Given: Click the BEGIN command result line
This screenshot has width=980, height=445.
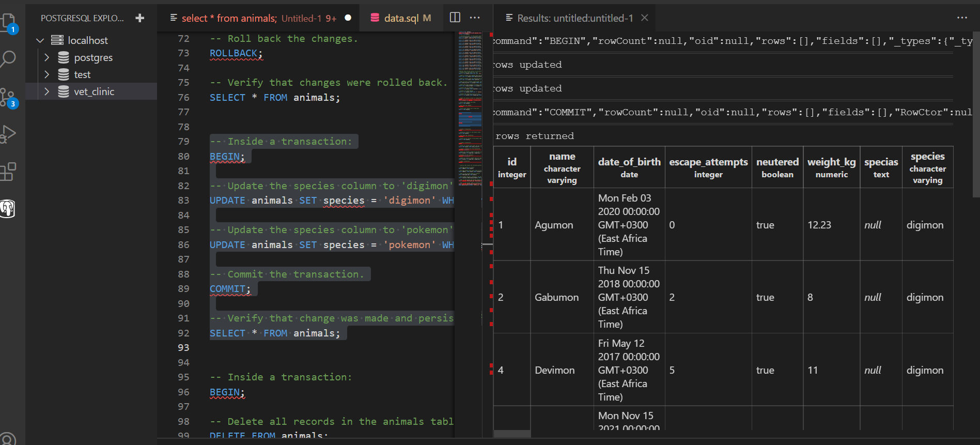Looking at the screenshot, I should point(733,41).
